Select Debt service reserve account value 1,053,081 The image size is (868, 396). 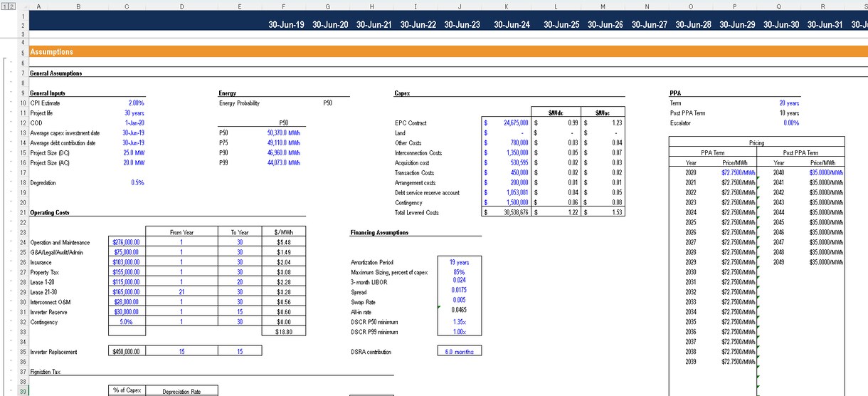(x=506, y=193)
